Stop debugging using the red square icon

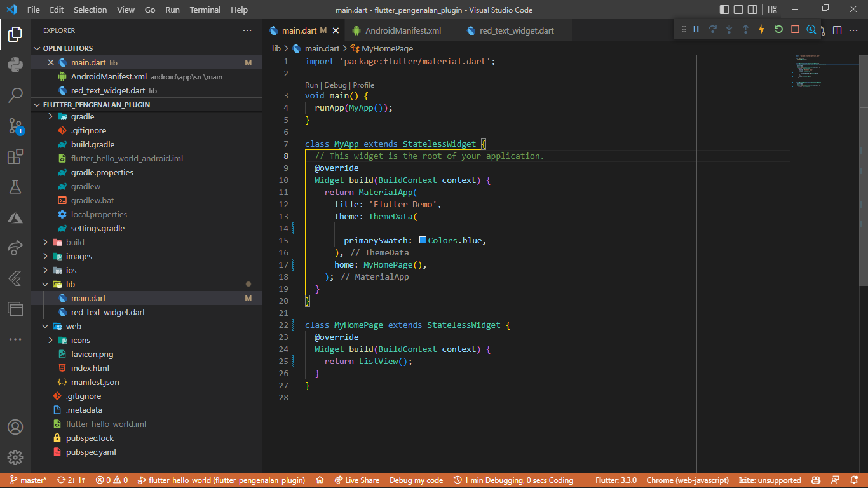(x=794, y=29)
